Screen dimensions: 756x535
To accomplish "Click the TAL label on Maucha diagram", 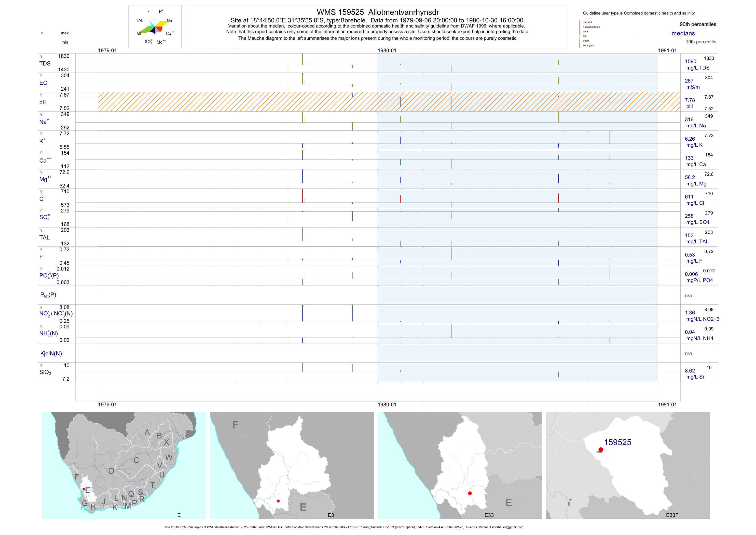I will point(140,20).
